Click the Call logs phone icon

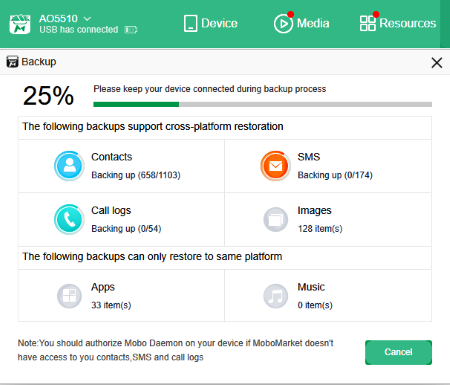[x=69, y=219]
